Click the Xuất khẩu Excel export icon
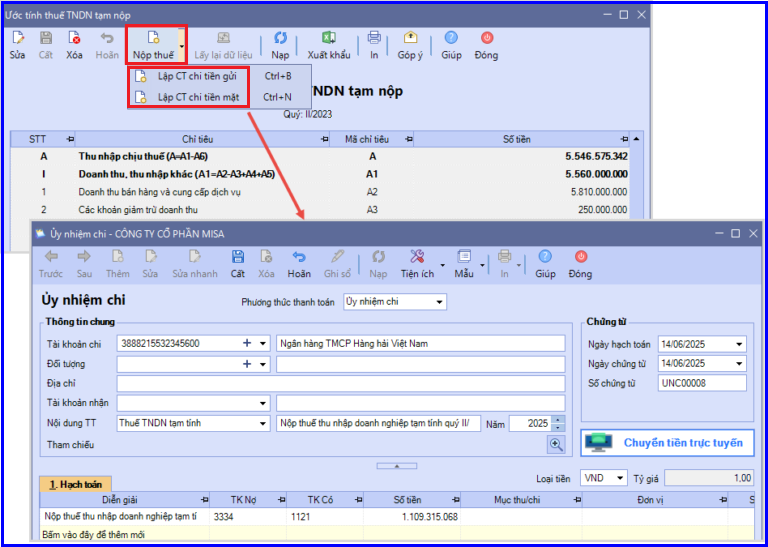The image size is (768, 547). pyautogui.click(x=328, y=38)
